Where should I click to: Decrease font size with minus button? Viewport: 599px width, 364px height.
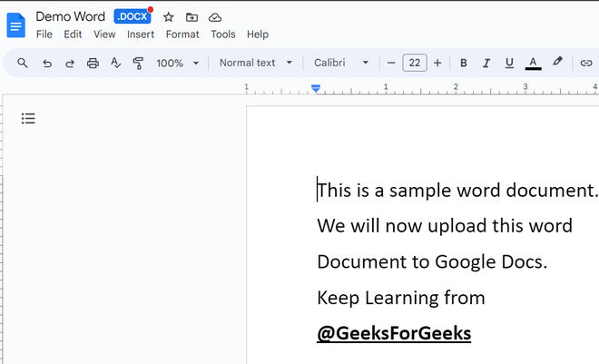[x=391, y=63]
